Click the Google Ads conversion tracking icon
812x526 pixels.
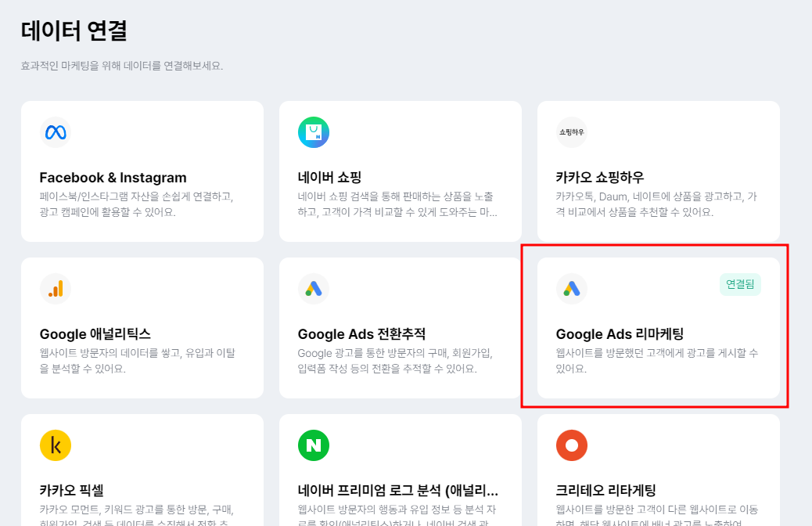tap(313, 289)
